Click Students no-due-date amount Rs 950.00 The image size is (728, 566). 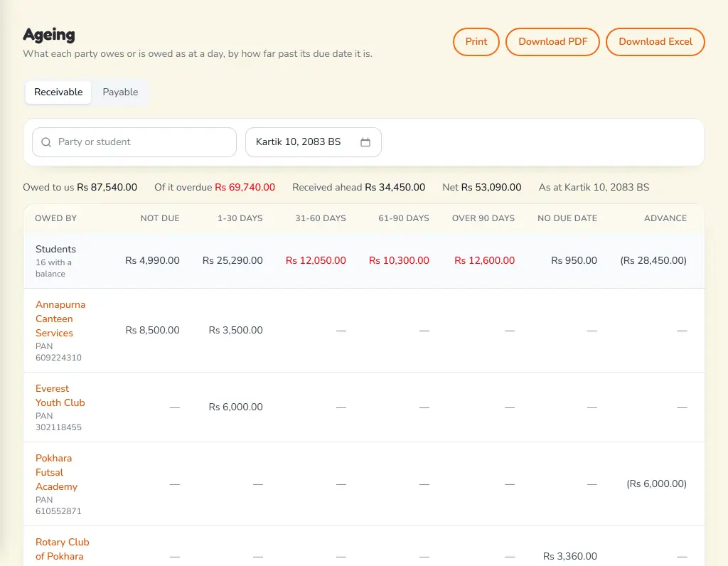(x=574, y=260)
